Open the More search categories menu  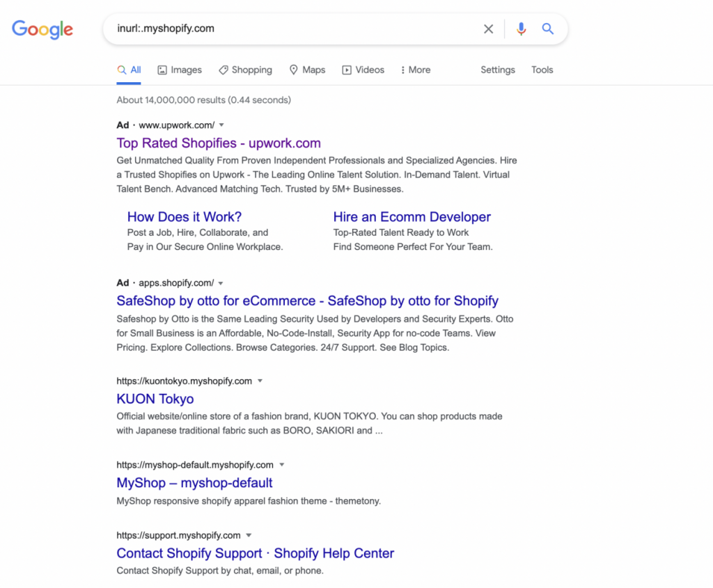pyautogui.click(x=416, y=70)
